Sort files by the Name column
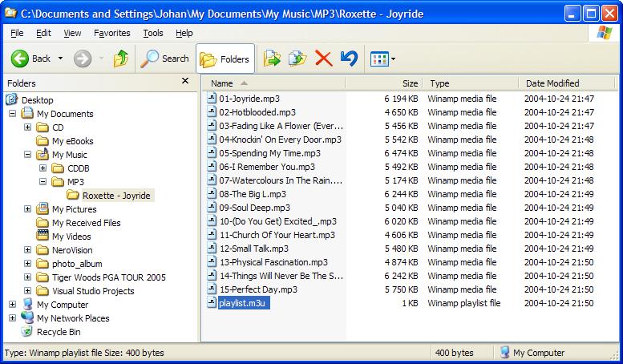 (x=273, y=83)
